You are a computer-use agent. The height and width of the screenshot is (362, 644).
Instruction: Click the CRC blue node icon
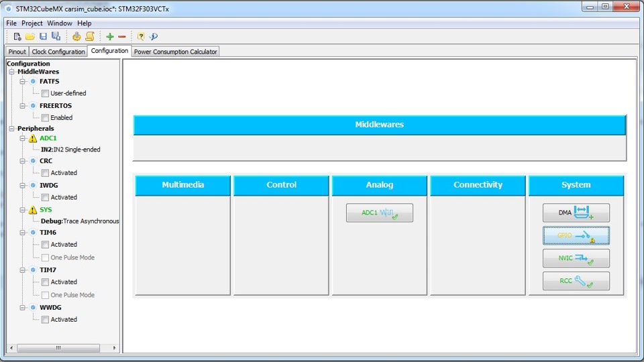coord(33,161)
